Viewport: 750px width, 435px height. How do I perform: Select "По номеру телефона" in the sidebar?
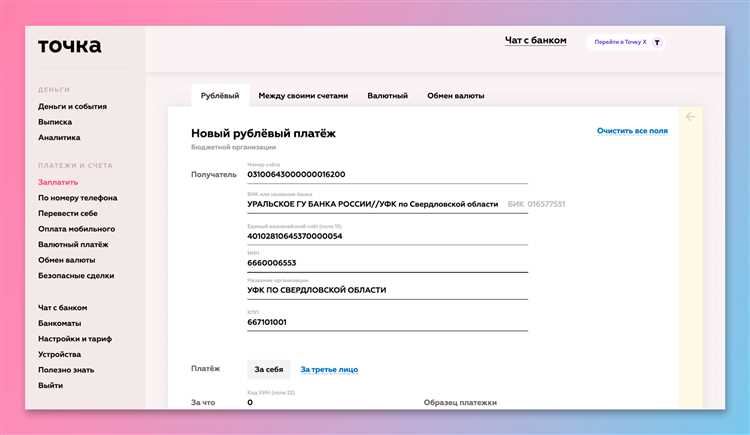point(77,198)
